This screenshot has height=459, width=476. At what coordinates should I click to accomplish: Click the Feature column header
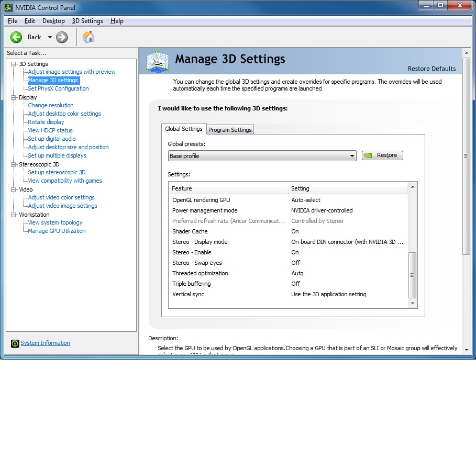pyautogui.click(x=229, y=188)
